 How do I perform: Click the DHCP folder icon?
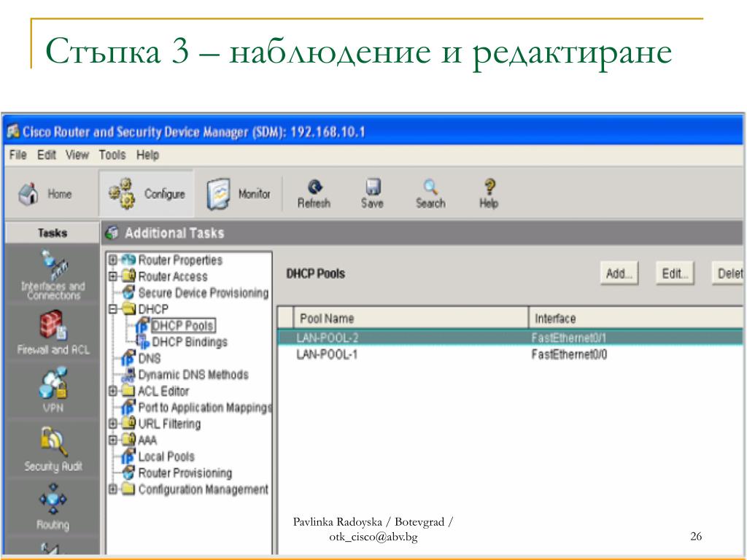(129, 308)
